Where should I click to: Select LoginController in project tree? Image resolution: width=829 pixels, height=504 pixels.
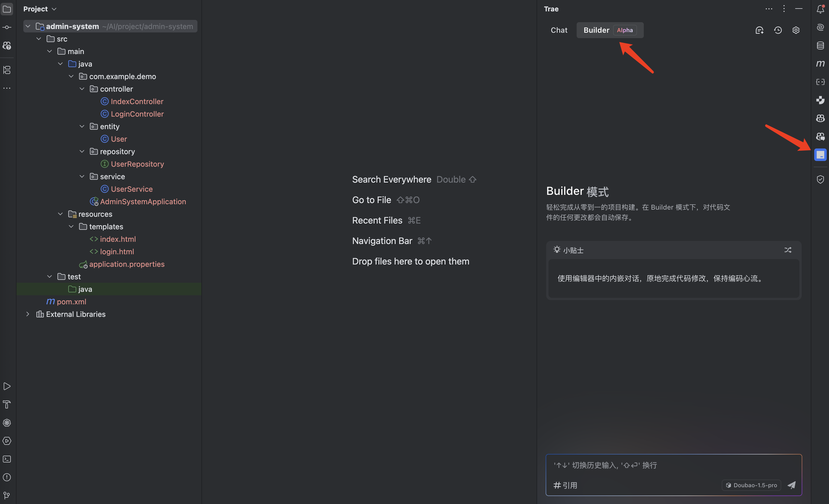(x=137, y=114)
